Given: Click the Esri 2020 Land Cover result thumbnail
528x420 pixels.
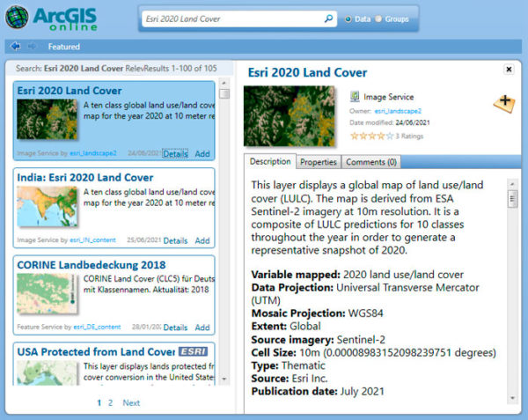Looking at the screenshot, I should (x=47, y=119).
